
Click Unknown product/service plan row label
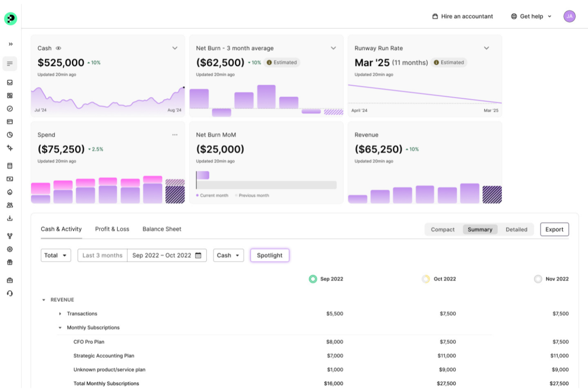(x=109, y=370)
